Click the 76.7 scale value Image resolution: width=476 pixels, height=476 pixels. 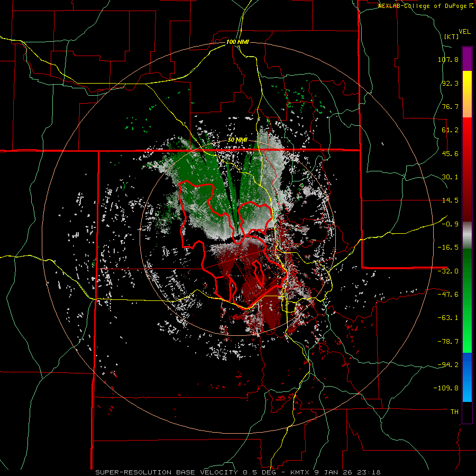450,106
